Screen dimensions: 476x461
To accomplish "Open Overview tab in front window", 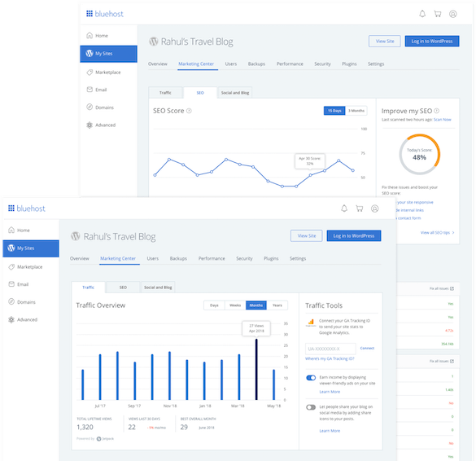I will pos(80,258).
